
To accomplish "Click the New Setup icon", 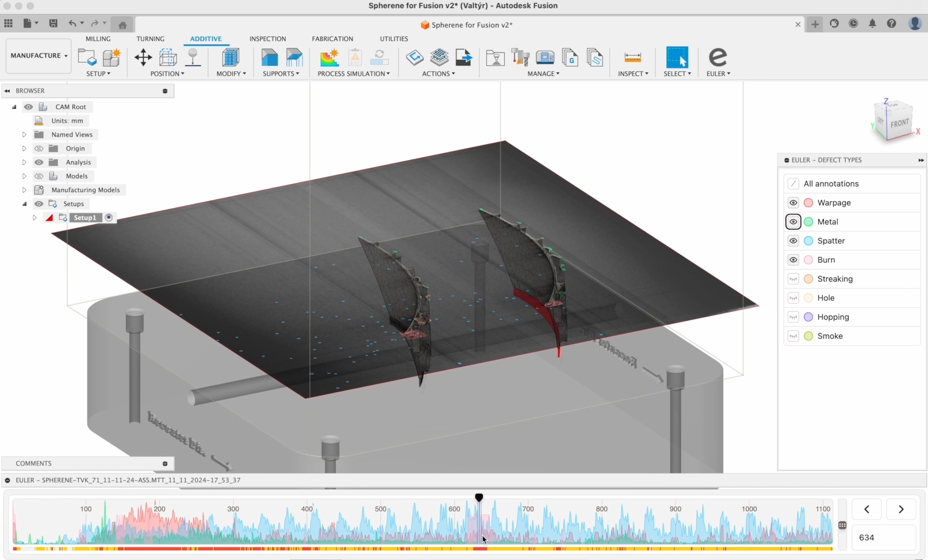I will click(x=86, y=58).
